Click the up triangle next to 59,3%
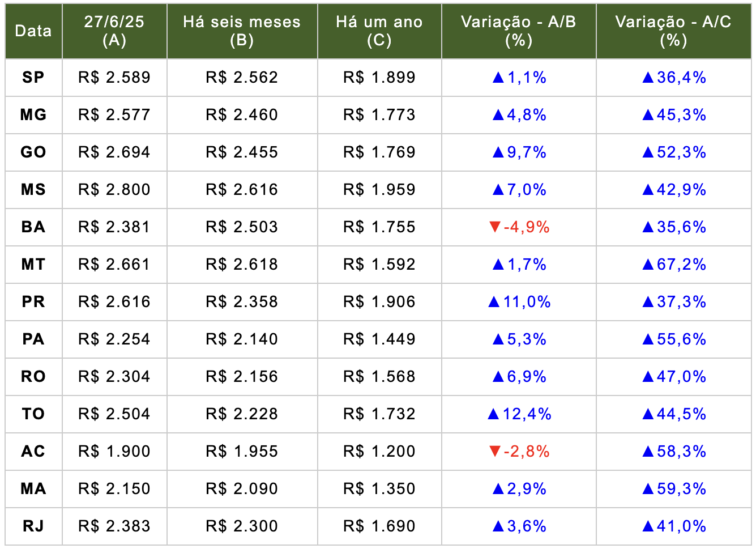The height and width of the screenshot is (553, 756). tap(648, 489)
